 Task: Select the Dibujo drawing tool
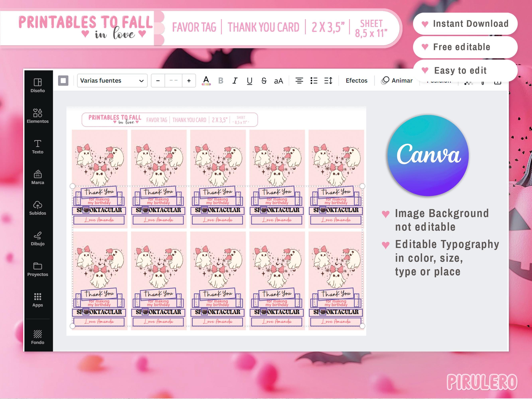(x=38, y=239)
